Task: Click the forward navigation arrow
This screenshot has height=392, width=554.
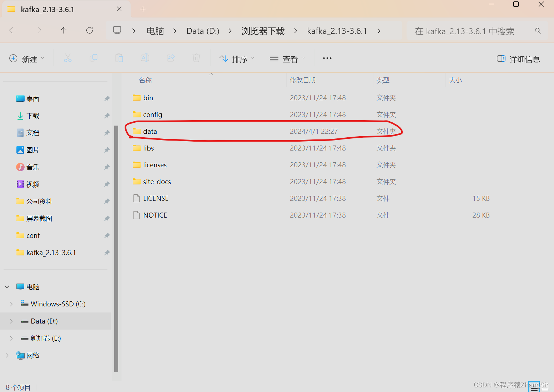Action: [x=38, y=31]
